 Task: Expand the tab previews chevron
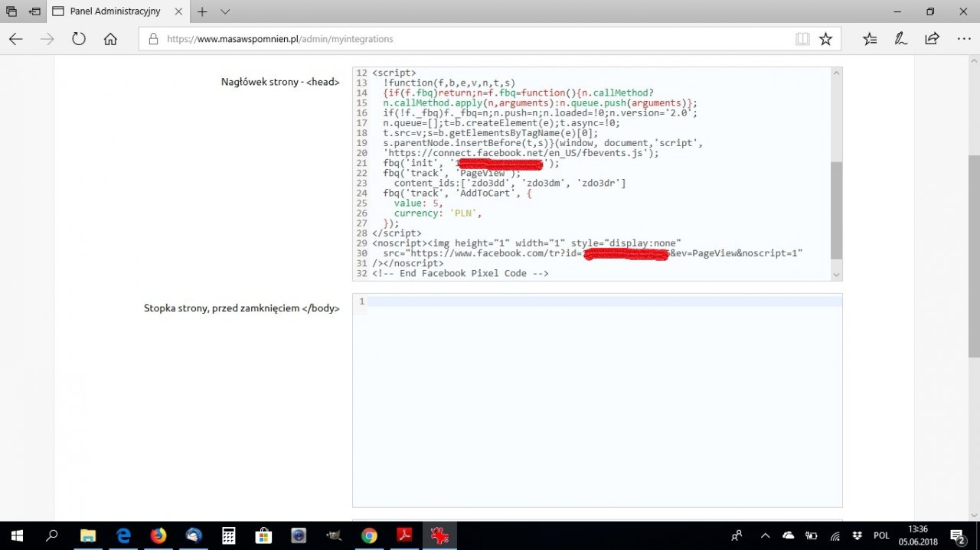coord(225,11)
